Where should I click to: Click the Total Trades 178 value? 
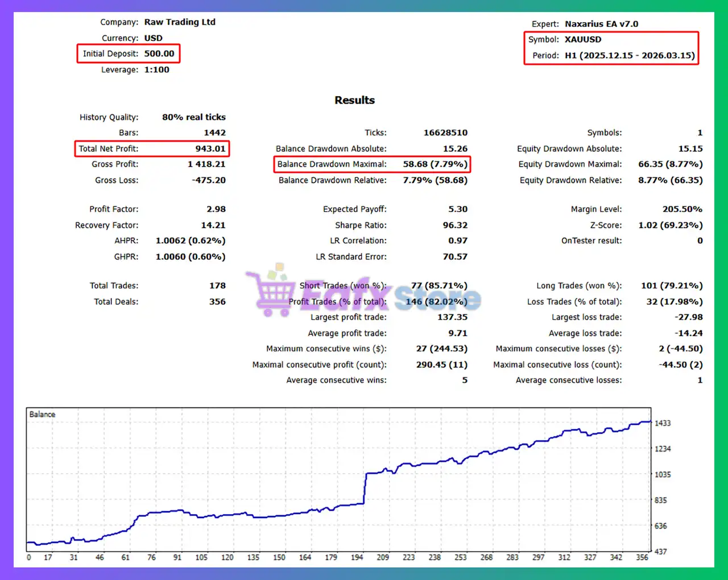tap(217, 286)
